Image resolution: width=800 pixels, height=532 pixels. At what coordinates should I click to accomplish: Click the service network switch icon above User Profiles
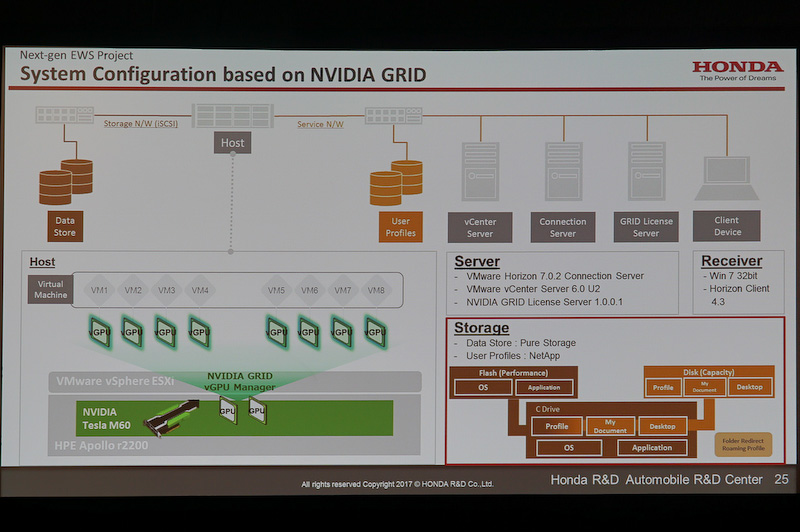click(x=394, y=115)
